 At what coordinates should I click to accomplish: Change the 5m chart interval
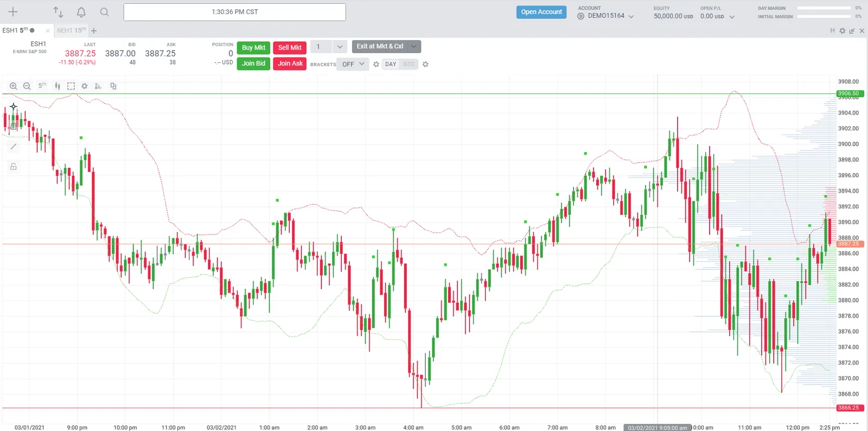(42, 86)
